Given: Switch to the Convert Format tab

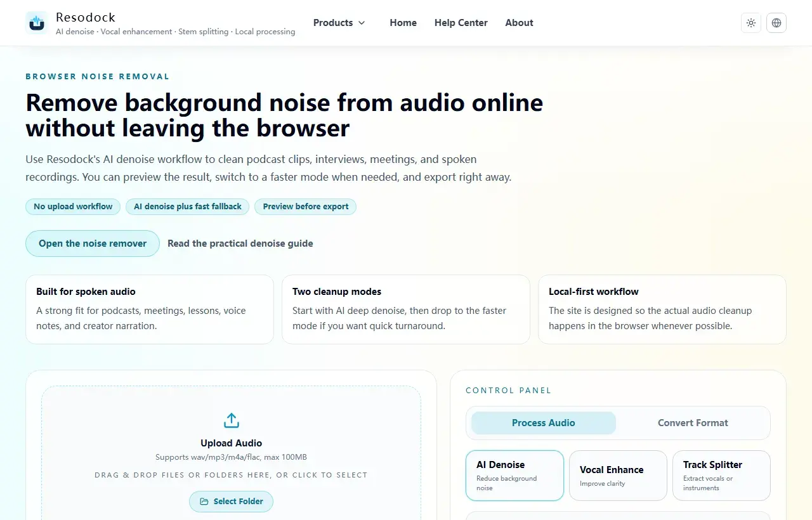Looking at the screenshot, I should click(x=693, y=423).
